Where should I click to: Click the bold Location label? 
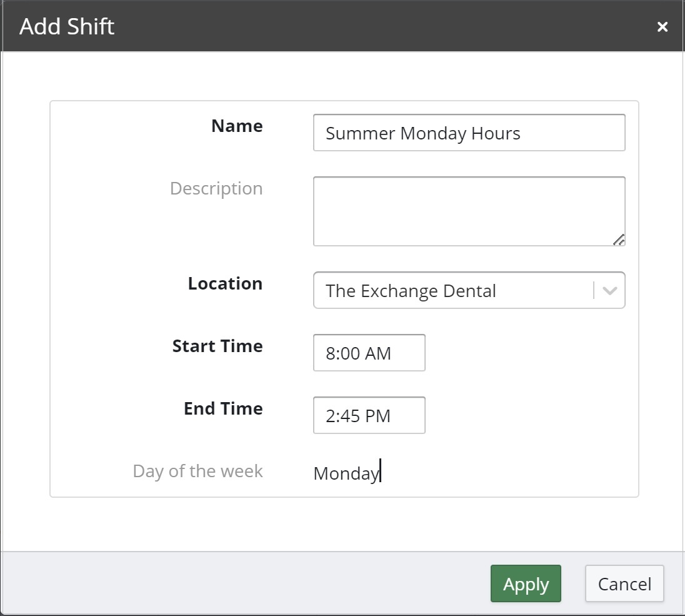coord(225,284)
